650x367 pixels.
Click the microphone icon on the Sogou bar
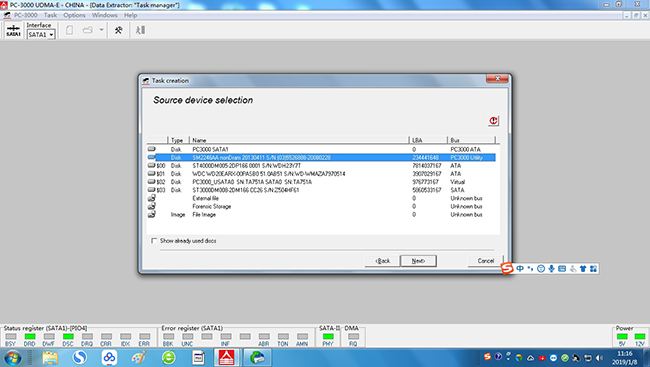point(551,269)
